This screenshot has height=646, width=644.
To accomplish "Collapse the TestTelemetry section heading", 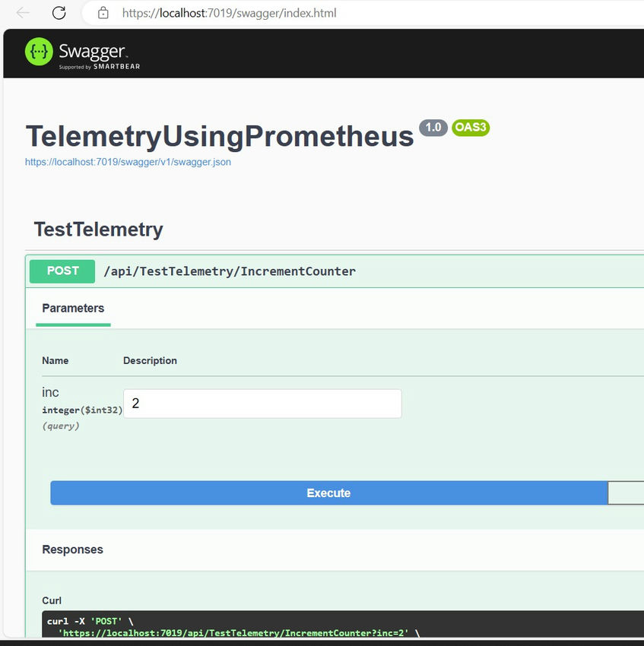I will (98, 230).
